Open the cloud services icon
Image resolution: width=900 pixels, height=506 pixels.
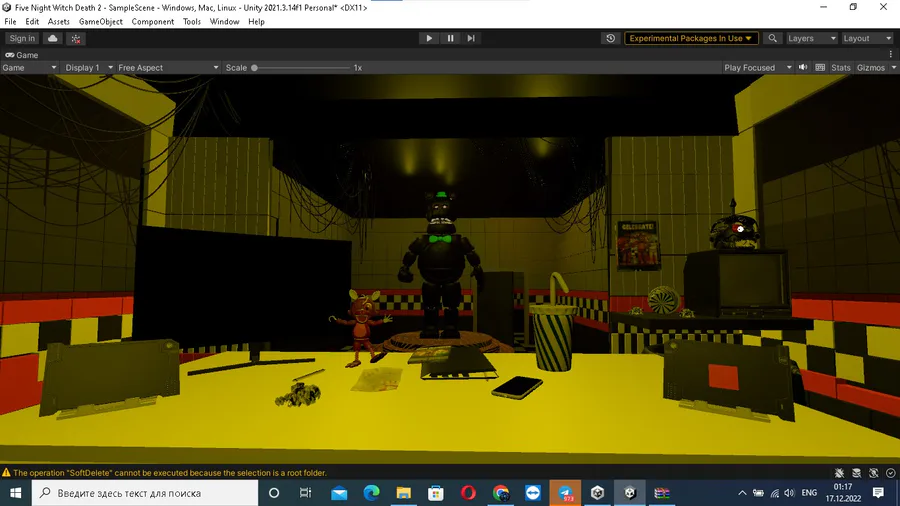click(x=53, y=38)
